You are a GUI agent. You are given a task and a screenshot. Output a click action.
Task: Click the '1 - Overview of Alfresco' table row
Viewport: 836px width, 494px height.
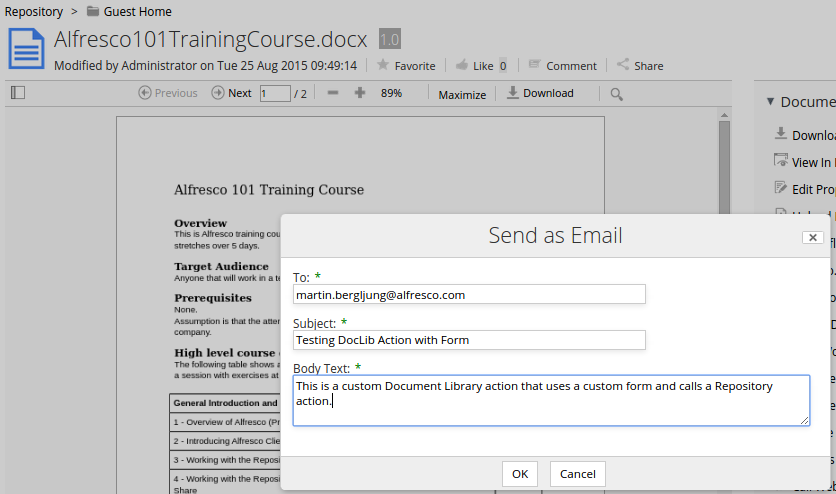pos(226,422)
